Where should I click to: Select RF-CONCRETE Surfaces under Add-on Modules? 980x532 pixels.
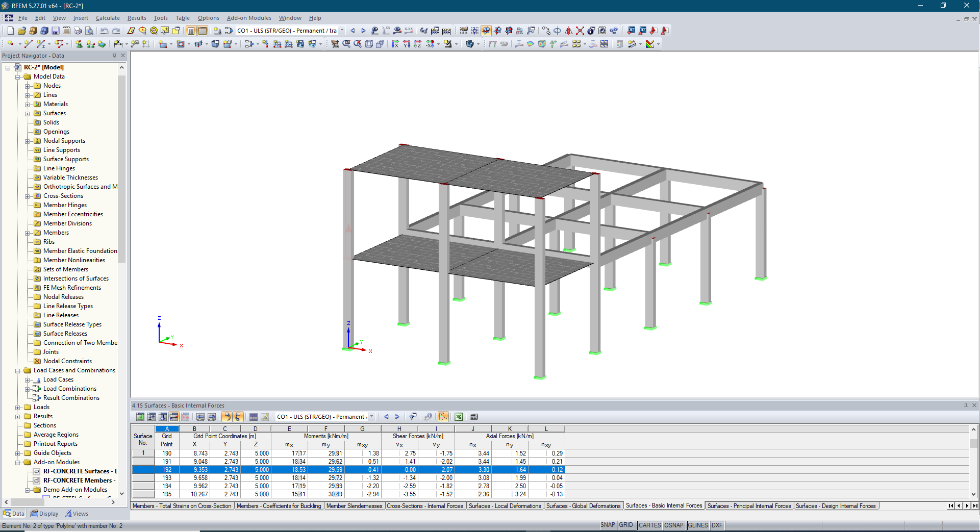[79, 471]
